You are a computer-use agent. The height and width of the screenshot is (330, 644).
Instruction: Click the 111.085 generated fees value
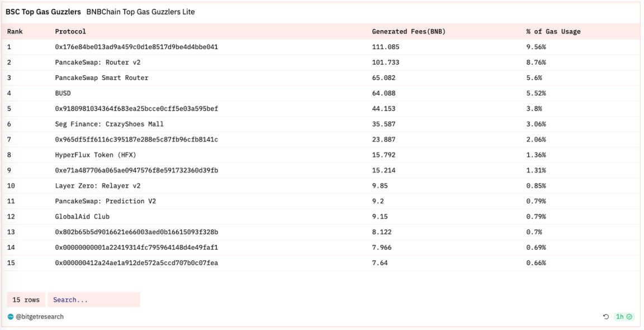(385, 47)
